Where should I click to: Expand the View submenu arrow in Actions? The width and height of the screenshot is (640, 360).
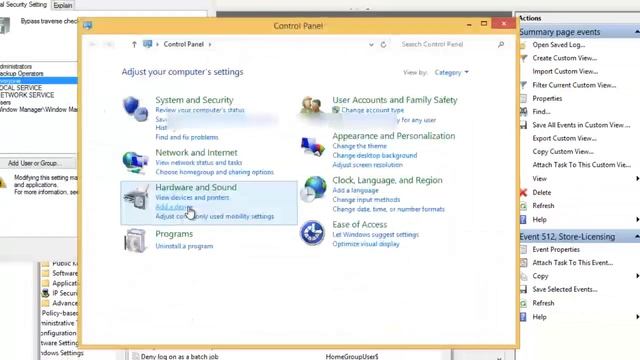point(637,178)
